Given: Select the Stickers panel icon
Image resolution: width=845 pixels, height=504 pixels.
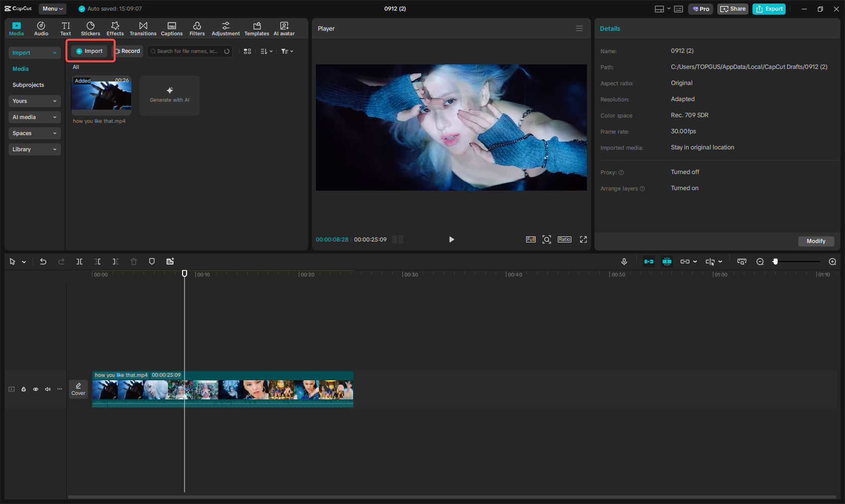Looking at the screenshot, I should [x=91, y=28].
